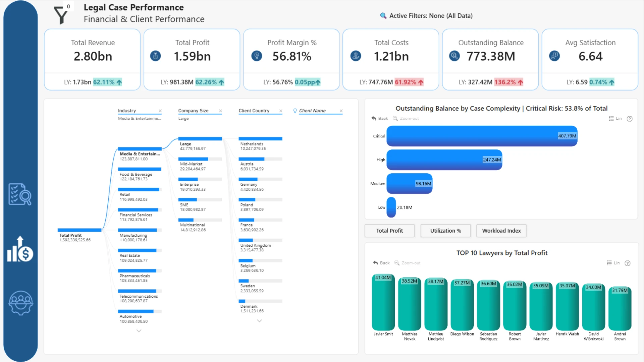Click Javier Smit's profit bar
This screenshot has height=362, width=644.
[383, 302]
